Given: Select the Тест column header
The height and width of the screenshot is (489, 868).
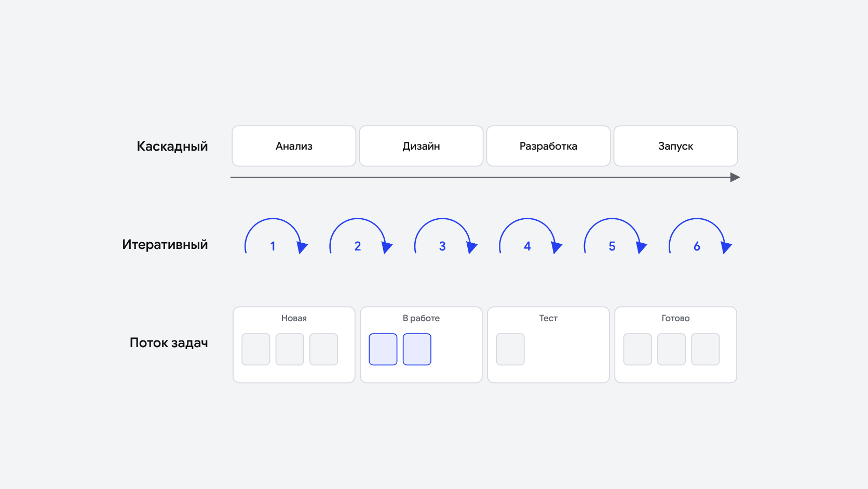Looking at the screenshot, I should point(548,318).
